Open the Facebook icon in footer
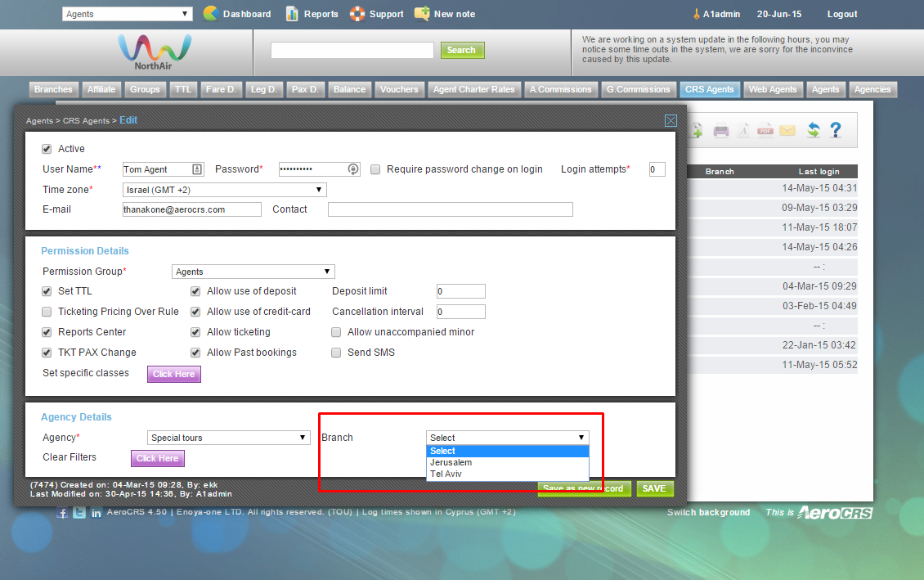 (x=62, y=512)
